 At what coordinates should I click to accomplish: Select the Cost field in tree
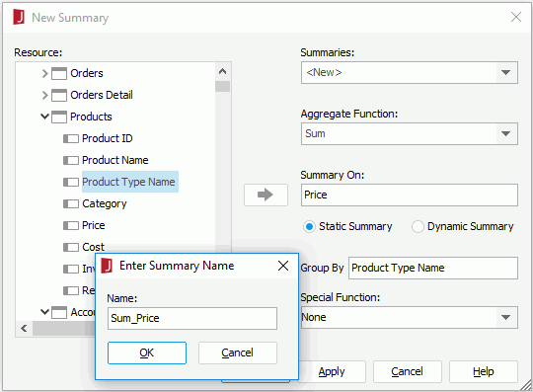[x=93, y=247]
